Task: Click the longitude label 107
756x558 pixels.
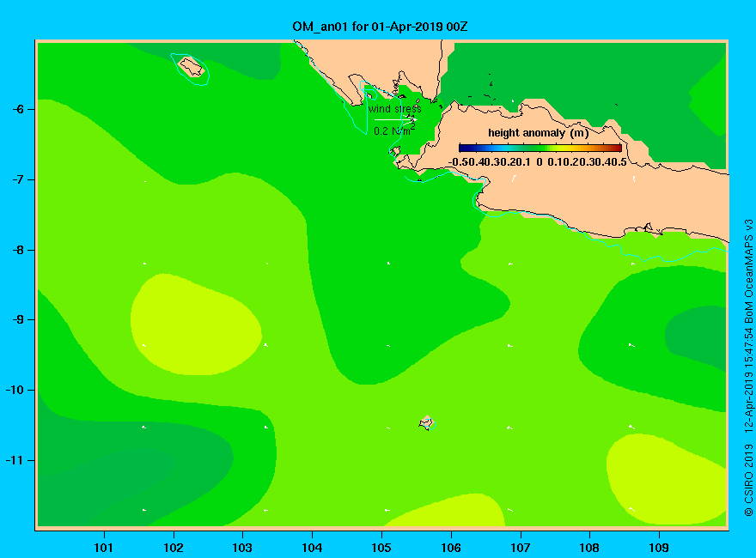Action: point(521,548)
